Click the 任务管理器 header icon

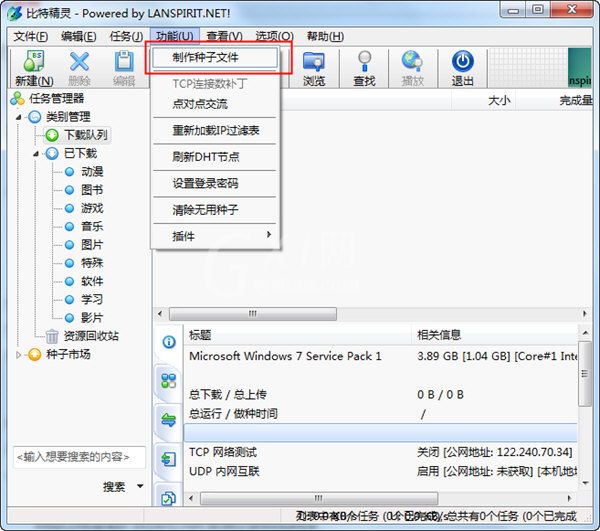coord(17,98)
